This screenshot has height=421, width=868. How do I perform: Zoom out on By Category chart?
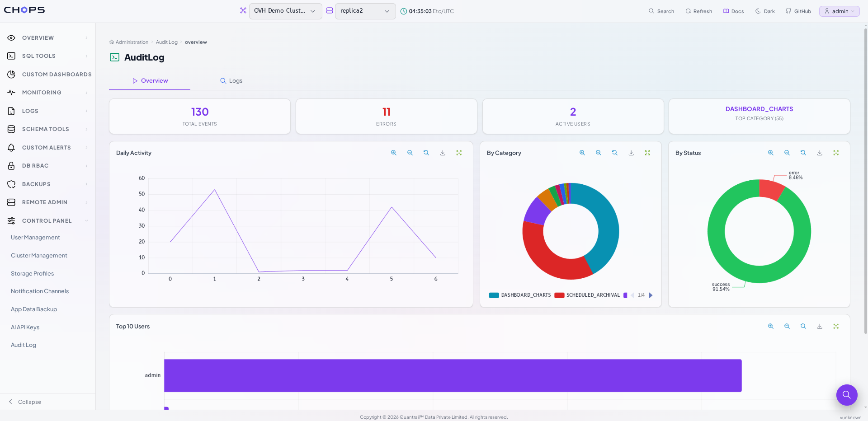pyautogui.click(x=599, y=153)
